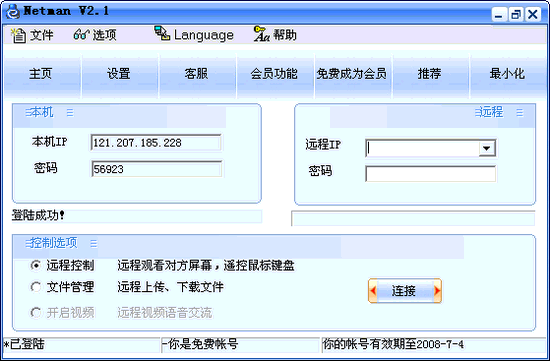Select the 开启视频 radio button
The width and height of the screenshot is (550, 361).
[36, 313]
